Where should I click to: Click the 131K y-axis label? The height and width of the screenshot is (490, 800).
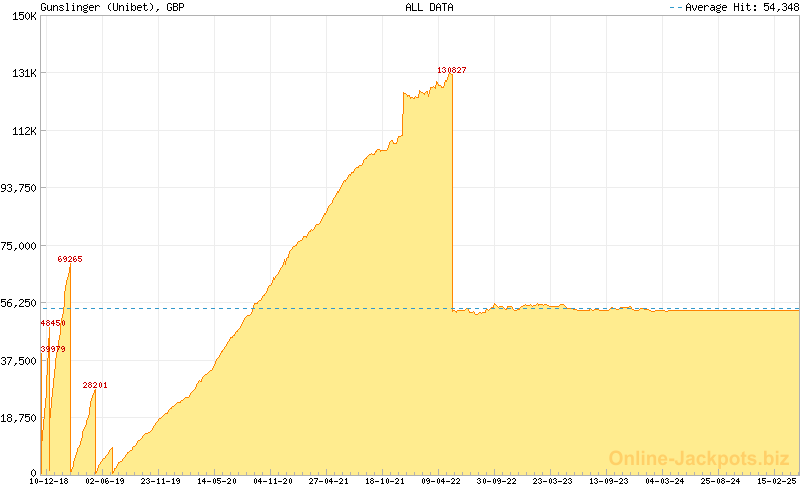(24, 73)
